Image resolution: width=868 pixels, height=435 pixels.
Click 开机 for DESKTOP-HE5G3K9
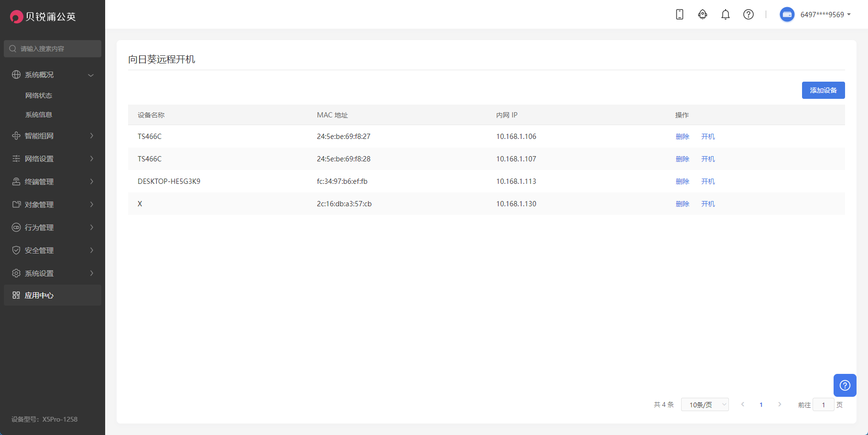tap(708, 181)
